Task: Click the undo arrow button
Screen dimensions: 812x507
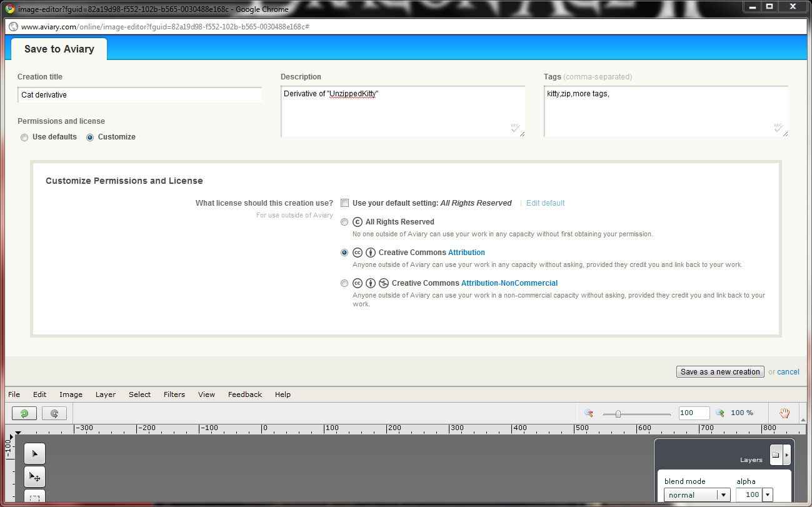Action: (x=24, y=413)
